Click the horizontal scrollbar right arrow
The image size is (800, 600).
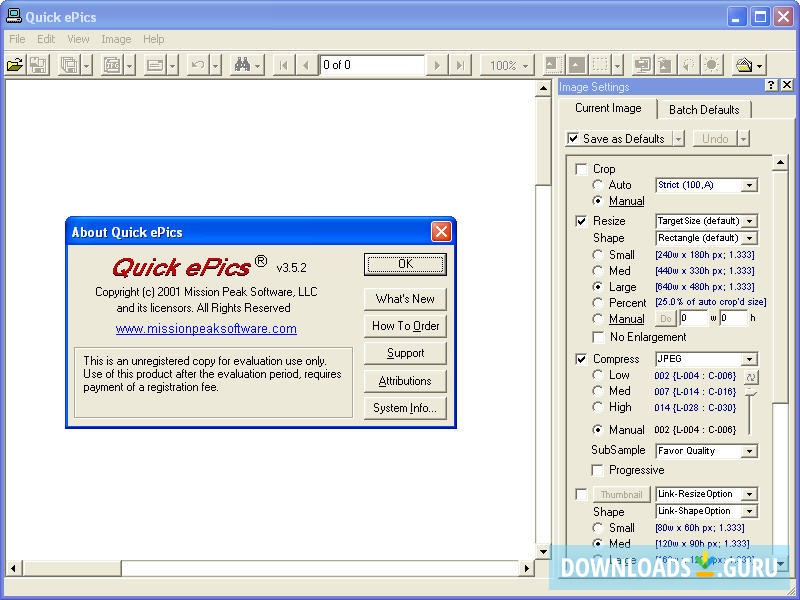tap(527, 567)
